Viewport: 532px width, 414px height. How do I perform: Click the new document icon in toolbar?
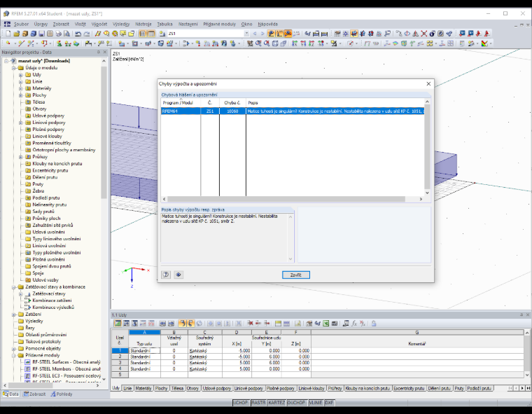point(8,34)
